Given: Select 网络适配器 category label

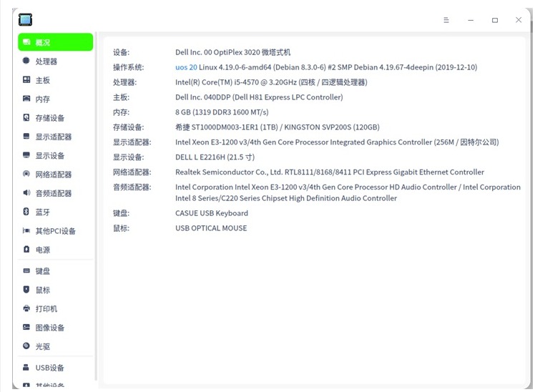Looking at the screenshot, I should [x=54, y=175].
